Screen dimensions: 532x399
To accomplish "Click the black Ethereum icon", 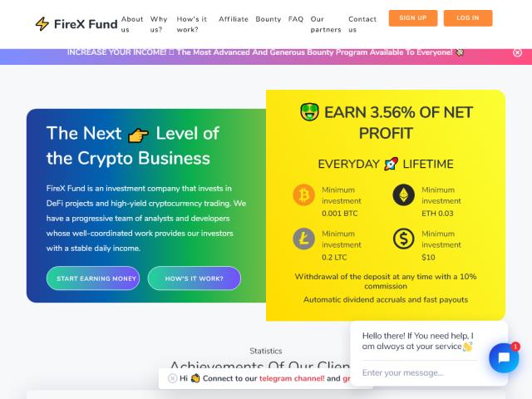I will (403, 195).
